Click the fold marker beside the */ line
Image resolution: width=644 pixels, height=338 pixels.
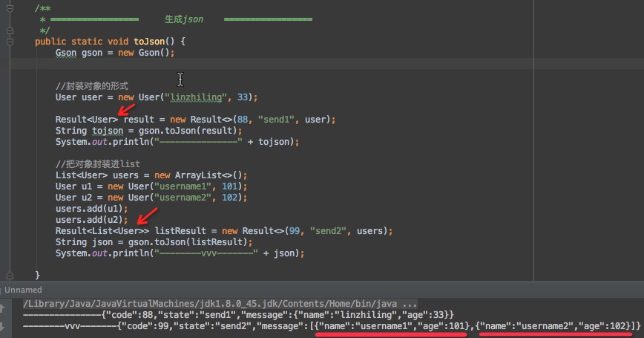pyautogui.click(x=10, y=30)
